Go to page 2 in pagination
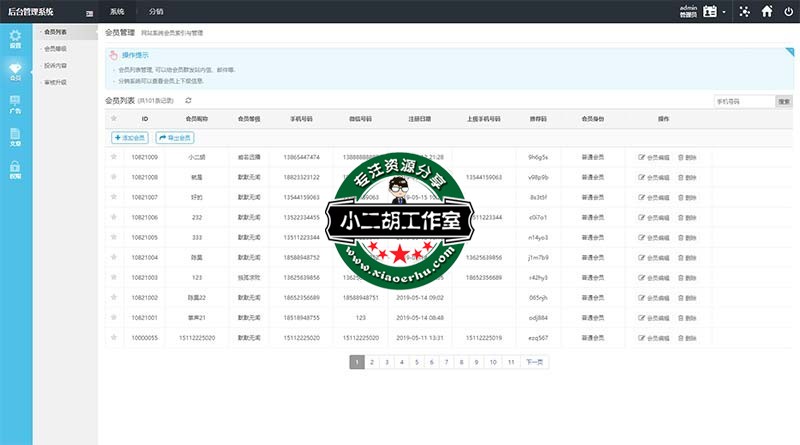Image resolution: width=800 pixels, height=445 pixels. (371, 362)
